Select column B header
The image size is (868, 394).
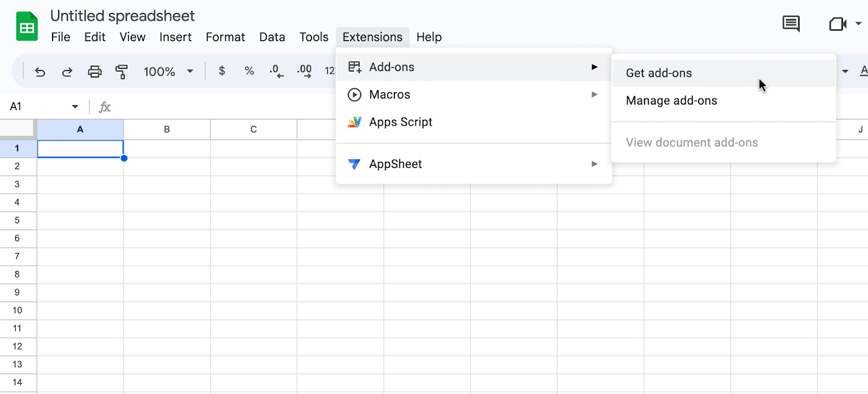(167, 130)
